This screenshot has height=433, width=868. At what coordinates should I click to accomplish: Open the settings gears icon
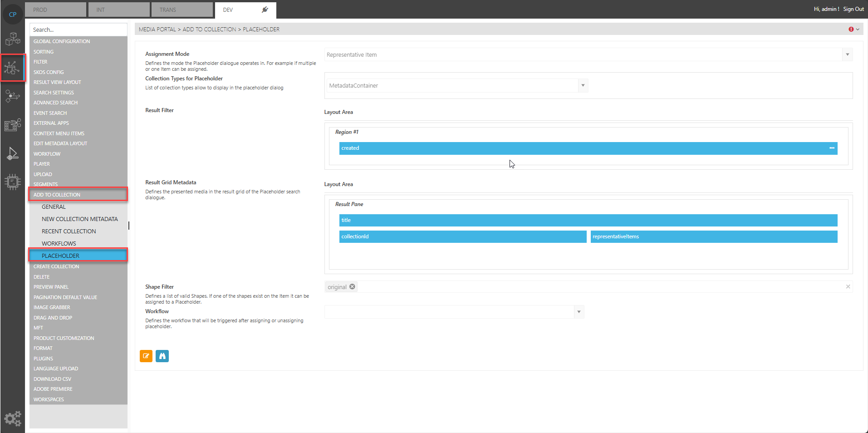[x=13, y=418]
